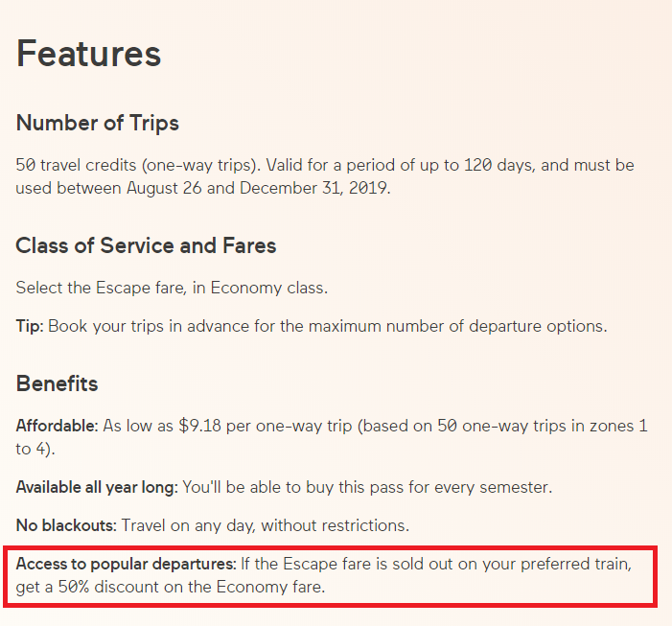Click the "50% discount" text
The width and height of the screenshot is (672, 626).
tap(96, 586)
